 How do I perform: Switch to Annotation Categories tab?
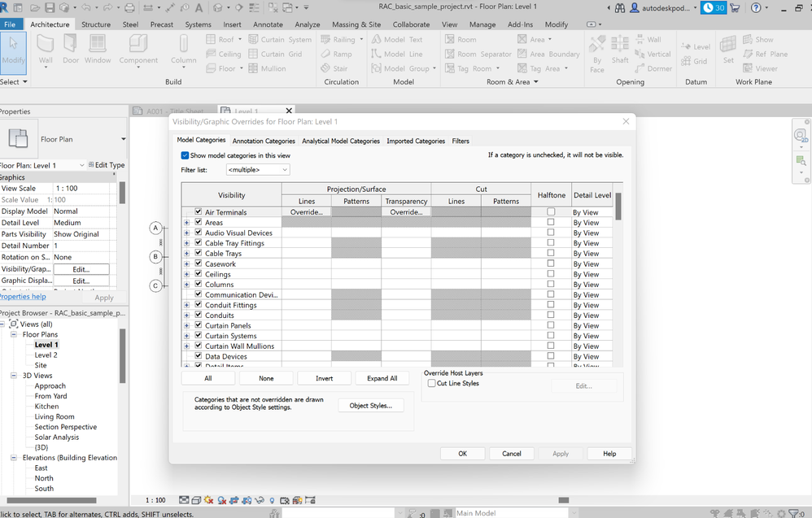264,141
